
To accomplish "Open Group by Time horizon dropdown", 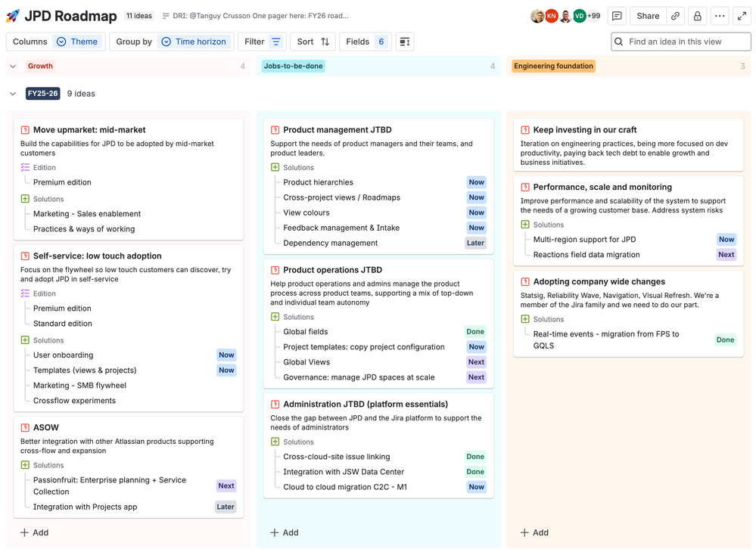I will point(172,42).
